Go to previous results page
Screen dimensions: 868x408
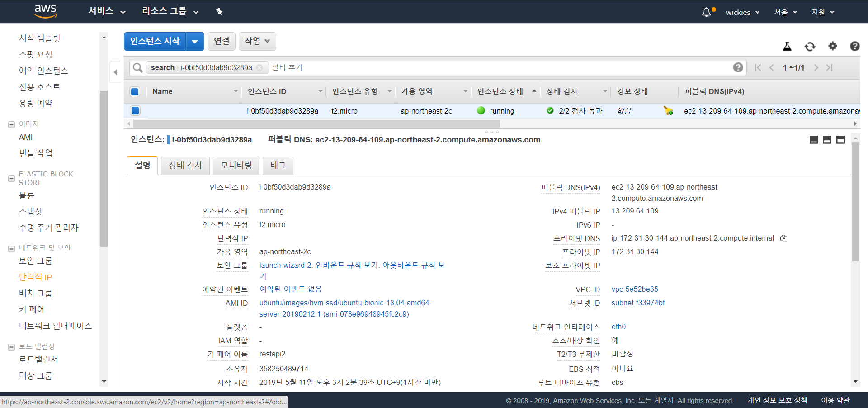(x=772, y=67)
